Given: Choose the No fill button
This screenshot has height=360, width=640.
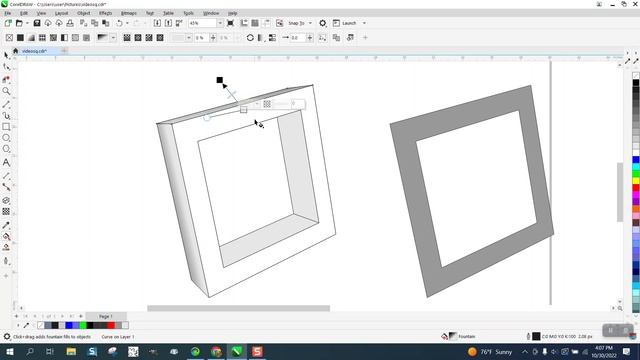Looking at the screenshot, I should click(x=9, y=38).
